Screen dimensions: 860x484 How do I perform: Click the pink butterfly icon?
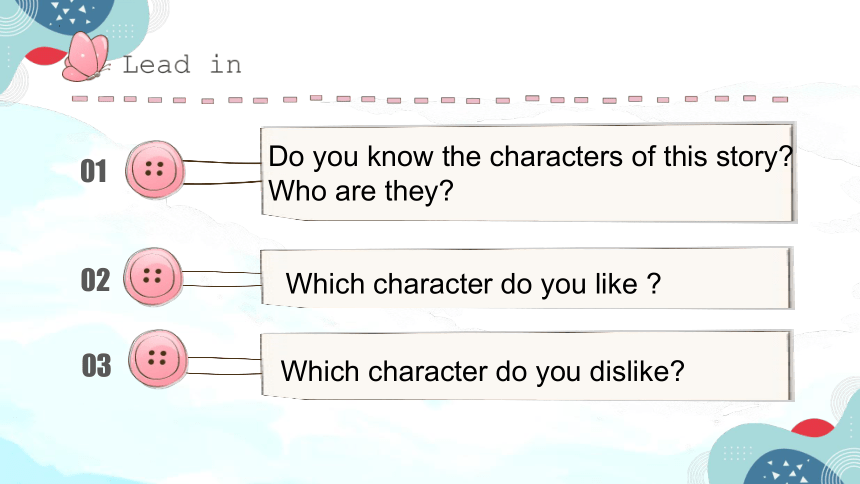tap(86, 57)
